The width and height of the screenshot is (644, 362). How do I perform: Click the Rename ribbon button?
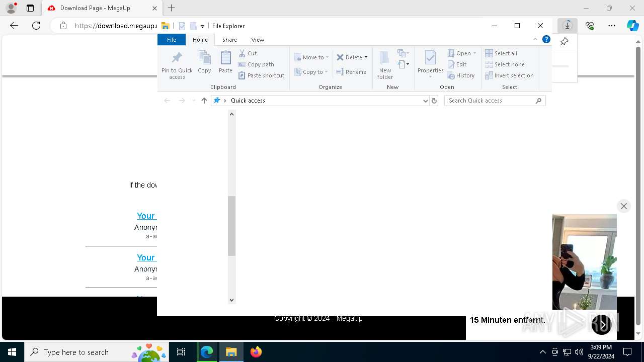pos(351,72)
